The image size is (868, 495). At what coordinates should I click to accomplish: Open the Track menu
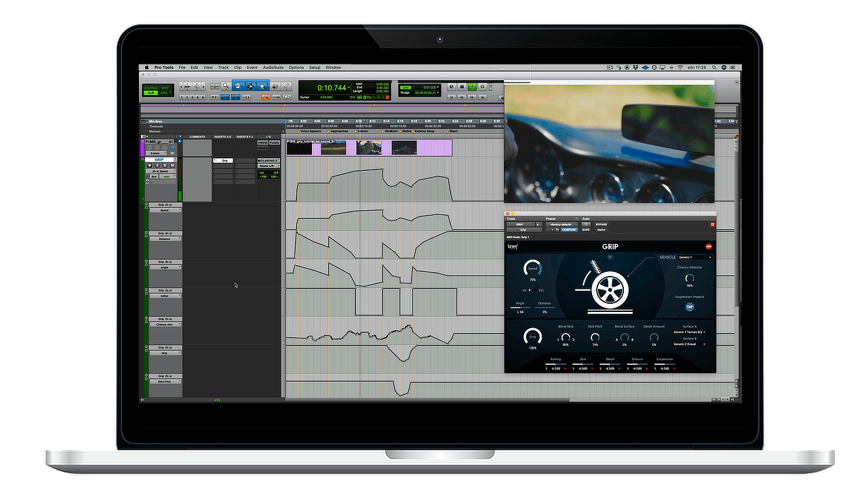[x=223, y=68]
